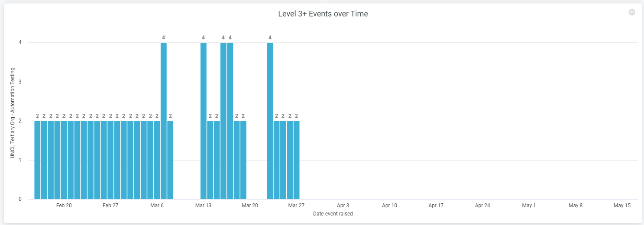The image size is (644, 225).
Task: Click the y-axis tick label 1
Action: 20,160
